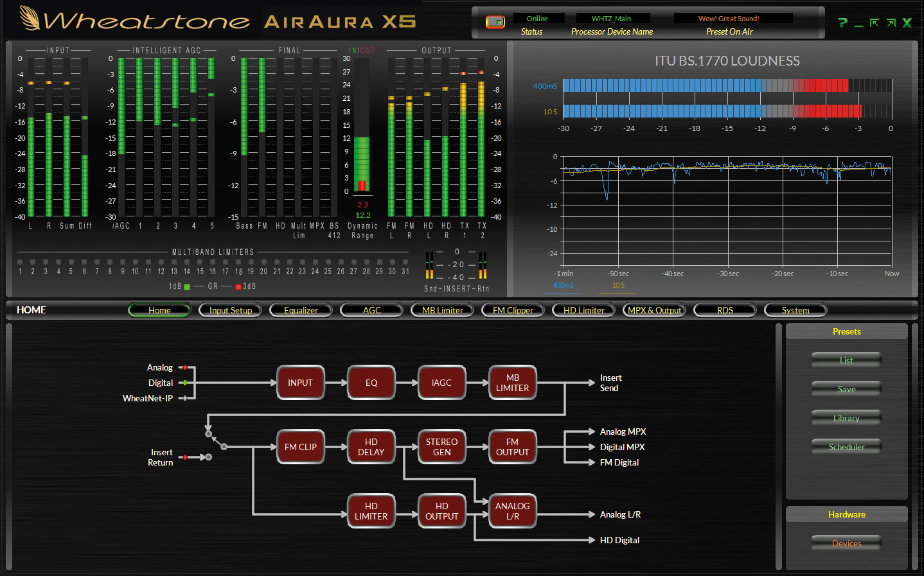Screen dimensions: 924x576
Task: Click the expand window arrow icon
Action: (891, 22)
